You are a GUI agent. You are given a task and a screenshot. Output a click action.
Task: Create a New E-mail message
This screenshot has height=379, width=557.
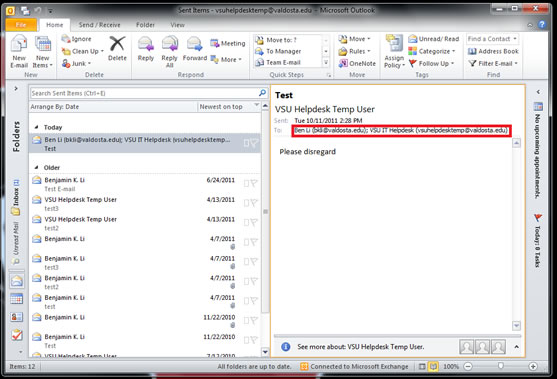tap(19, 52)
